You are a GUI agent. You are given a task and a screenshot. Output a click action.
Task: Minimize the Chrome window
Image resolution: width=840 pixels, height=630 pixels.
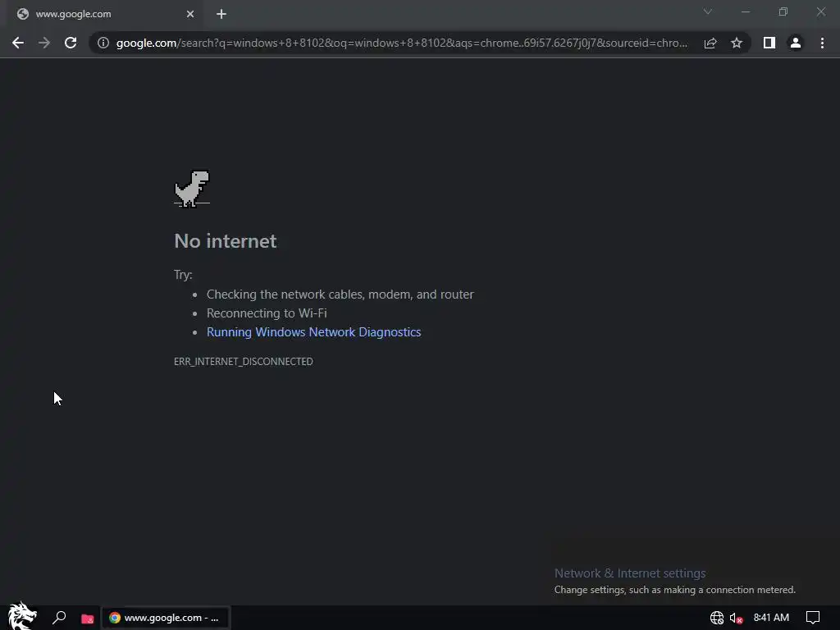(746, 11)
